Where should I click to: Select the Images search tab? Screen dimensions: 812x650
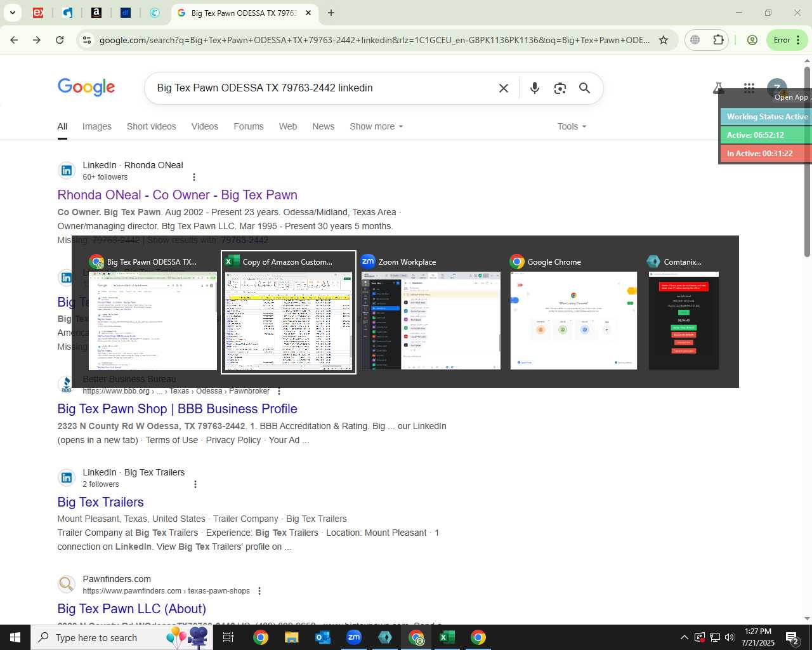point(97,126)
